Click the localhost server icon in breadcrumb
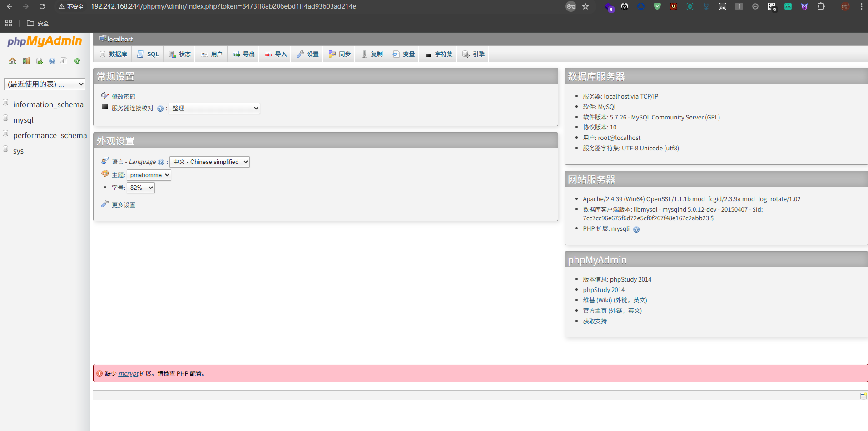Screen dimensions: 868x431 [x=103, y=39]
